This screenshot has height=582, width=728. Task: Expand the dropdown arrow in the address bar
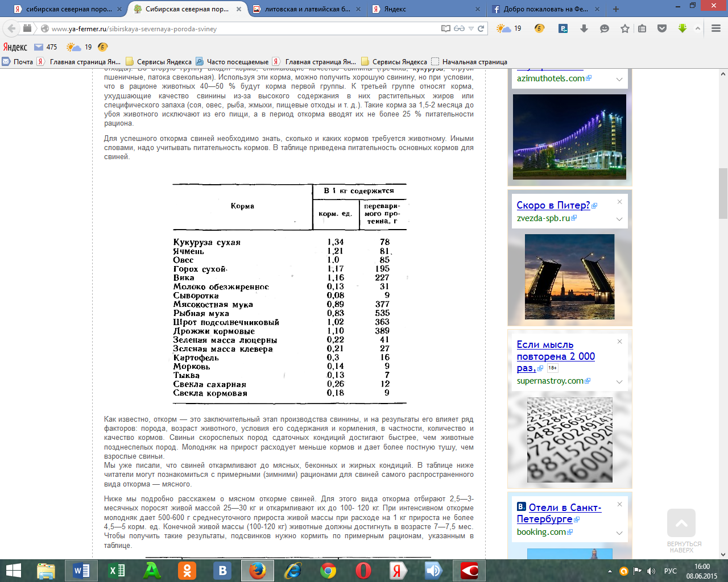click(x=471, y=28)
